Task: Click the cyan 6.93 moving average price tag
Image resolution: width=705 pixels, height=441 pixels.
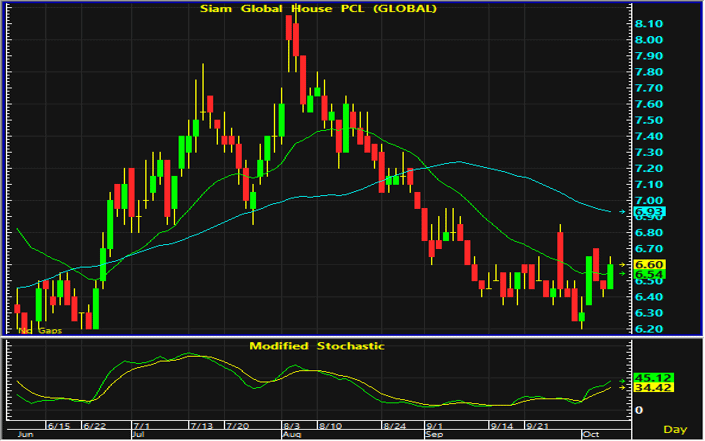Action: click(649, 212)
